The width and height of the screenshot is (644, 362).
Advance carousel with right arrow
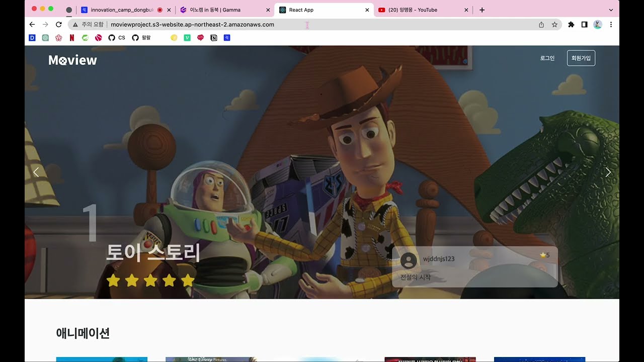click(608, 172)
